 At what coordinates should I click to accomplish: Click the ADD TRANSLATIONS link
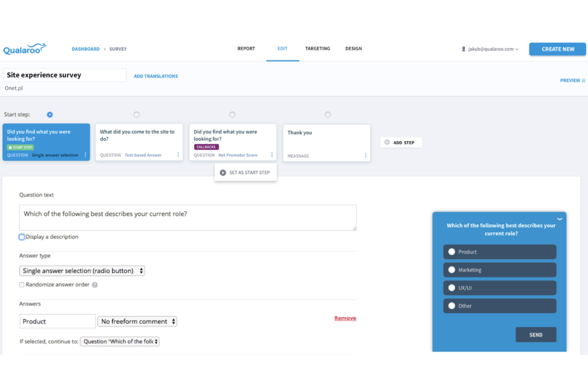click(x=156, y=76)
